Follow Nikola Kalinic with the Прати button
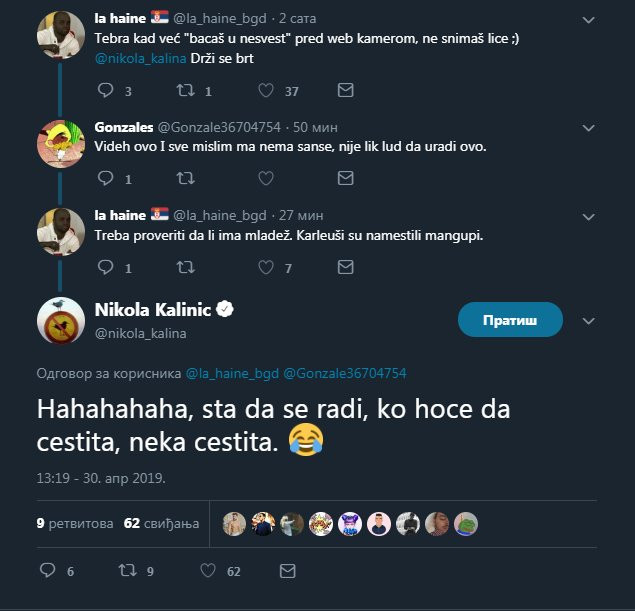This screenshot has height=611, width=635. click(x=510, y=321)
